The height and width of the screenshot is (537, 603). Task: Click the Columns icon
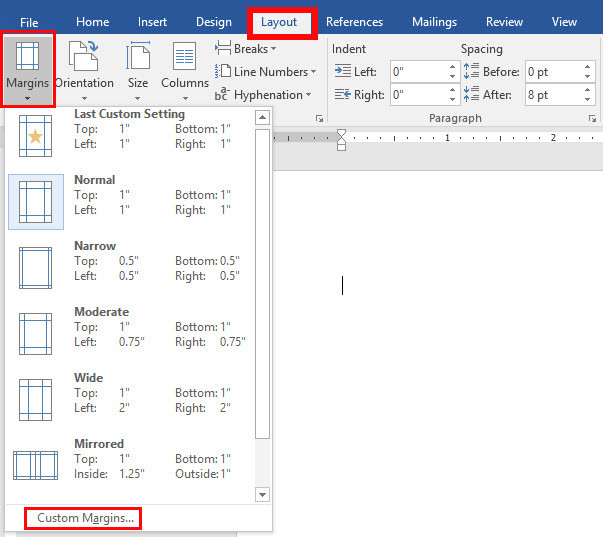184,69
